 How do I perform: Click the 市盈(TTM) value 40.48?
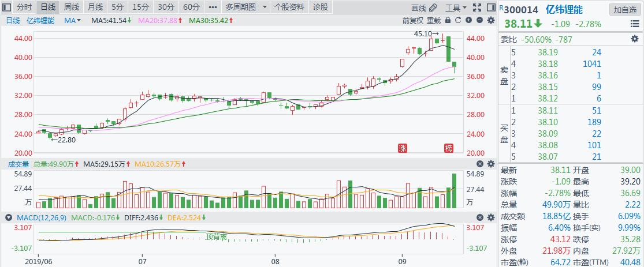click(x=630, y=262)
